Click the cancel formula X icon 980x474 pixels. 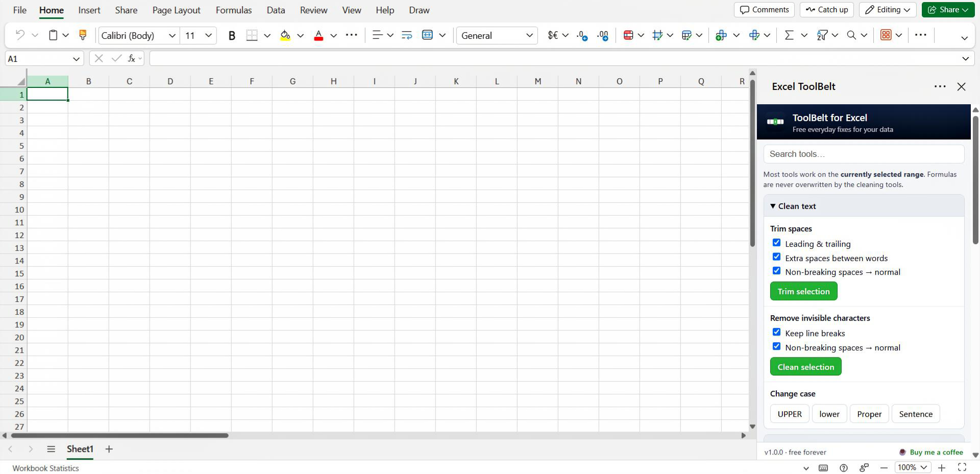click(x=99, y=58)
